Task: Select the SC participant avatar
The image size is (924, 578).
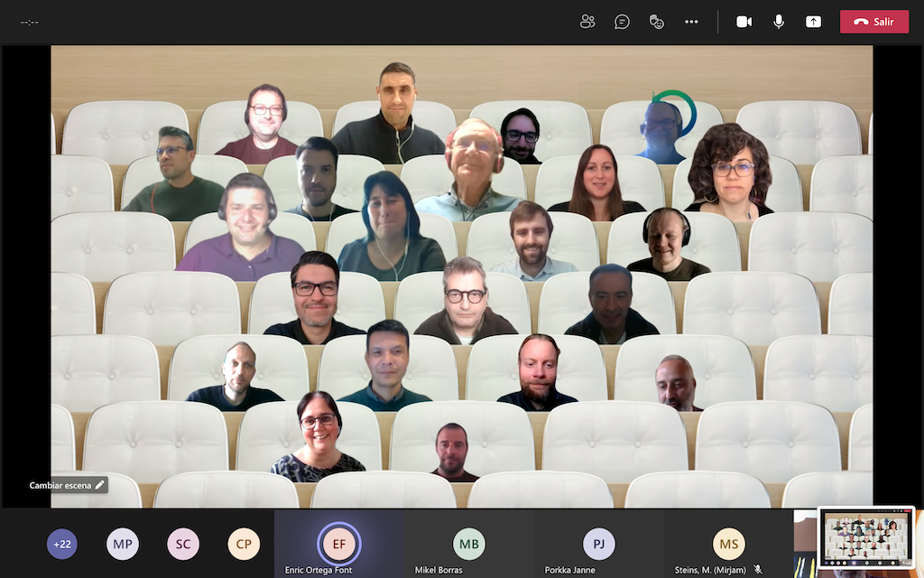Action: [183, 544]
